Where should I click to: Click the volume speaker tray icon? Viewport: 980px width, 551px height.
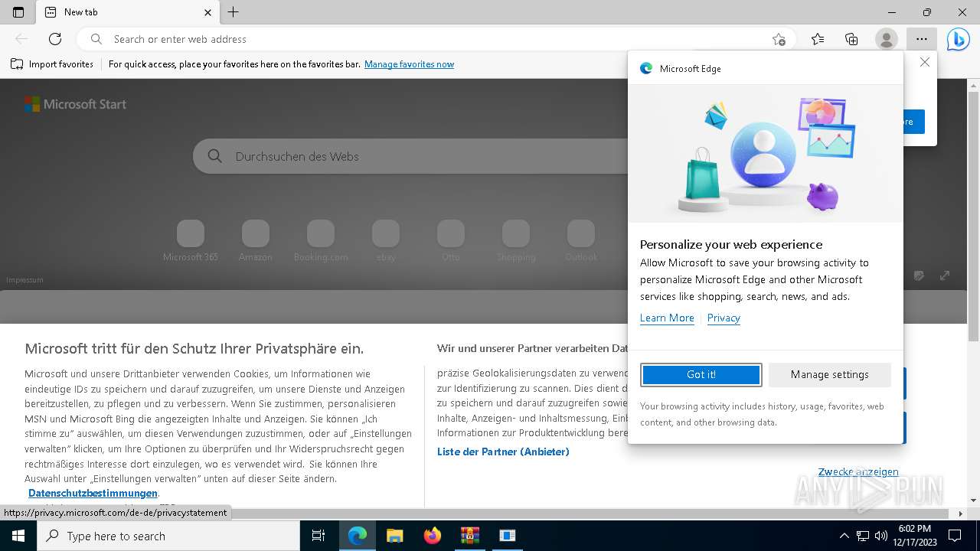(x=881, y=536)
